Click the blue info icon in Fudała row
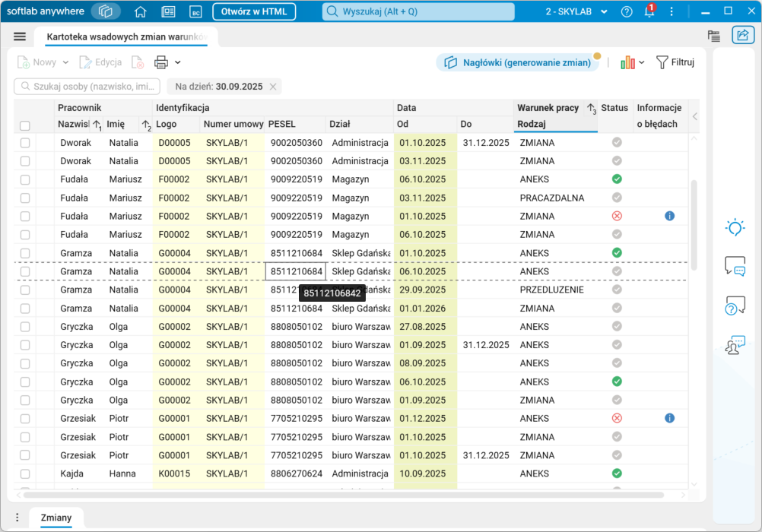 pyautogui.click(x=669, y=216)
